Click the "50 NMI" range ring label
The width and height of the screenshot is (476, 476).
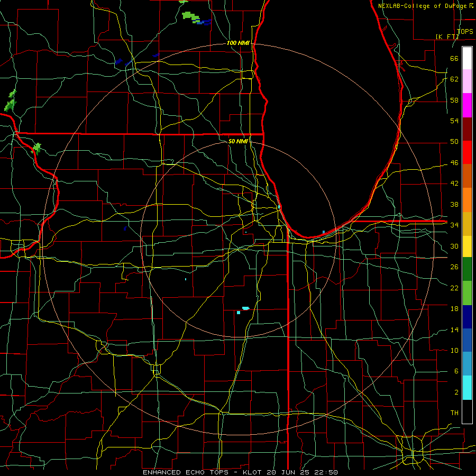(237, 141)
